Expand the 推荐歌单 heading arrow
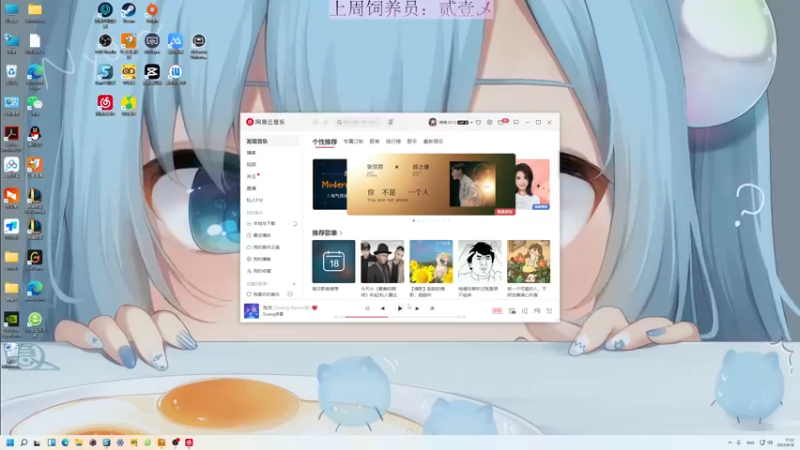The height and width of the screenshot is (450, 800). 341,233
